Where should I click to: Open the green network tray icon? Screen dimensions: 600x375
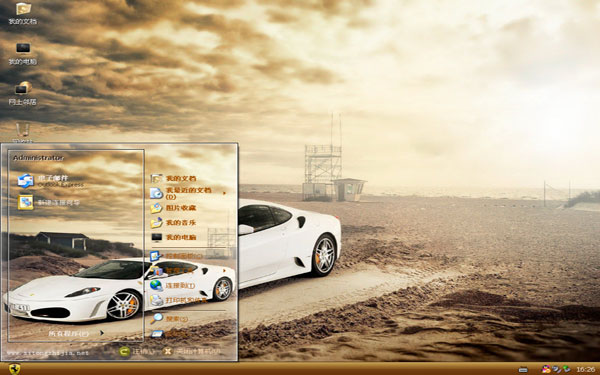[x=566, y=369]
